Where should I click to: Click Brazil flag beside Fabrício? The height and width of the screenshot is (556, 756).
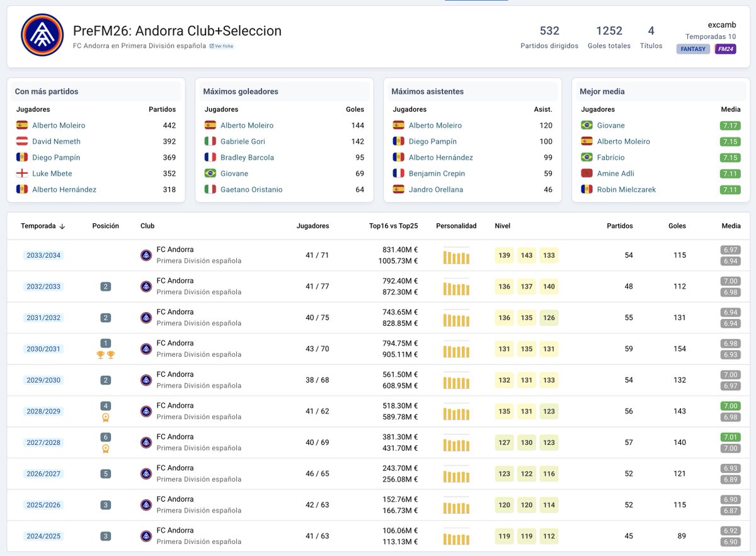(587, 157)
